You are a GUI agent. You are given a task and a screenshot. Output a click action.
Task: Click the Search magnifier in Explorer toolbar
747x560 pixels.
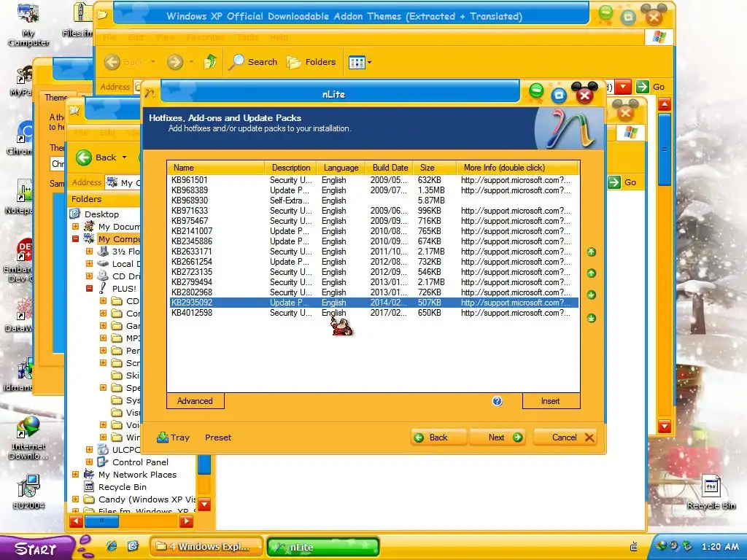pos(236,62)
